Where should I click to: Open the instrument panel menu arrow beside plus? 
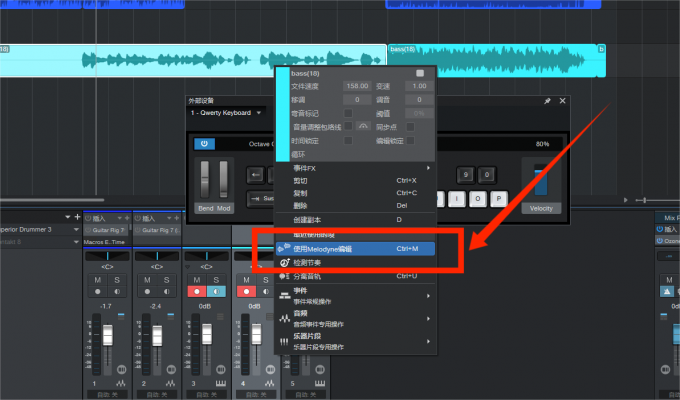[x=68, y=216]
